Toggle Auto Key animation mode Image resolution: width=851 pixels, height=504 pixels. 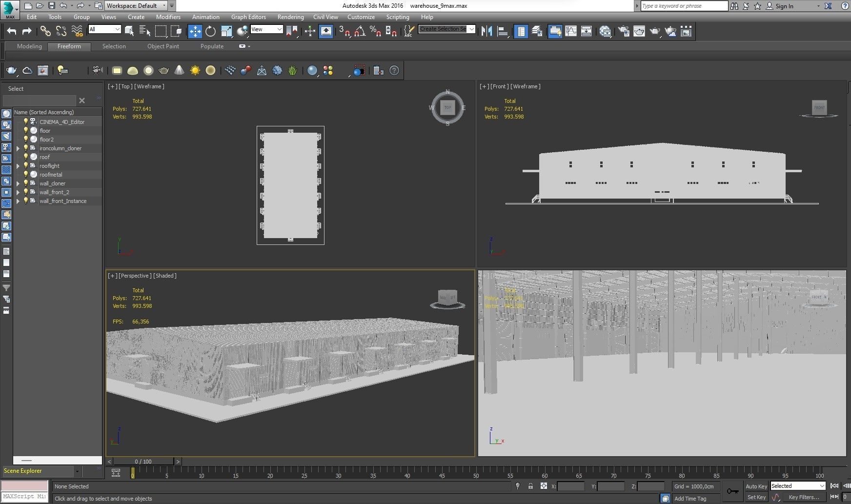coord(756,486)
